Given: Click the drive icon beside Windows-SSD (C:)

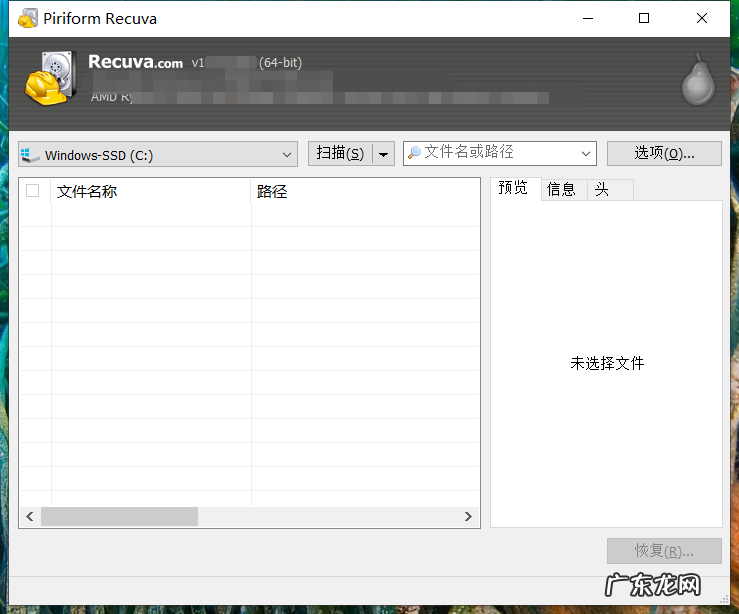Looking at the screenshot, I should 30,155.
